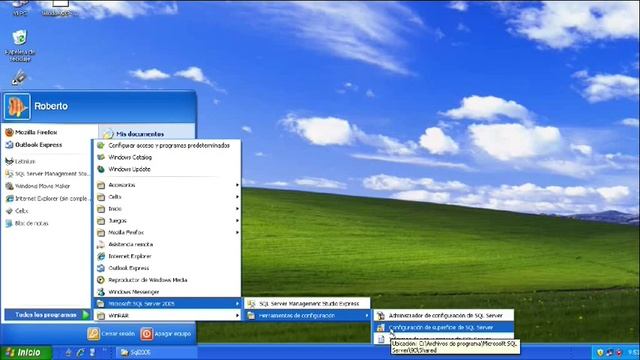This screenshot has width=640, height=360.
Task: Expand Microsoft SQL Server 2005 submenu arrow
Action: tap(237, 304)
